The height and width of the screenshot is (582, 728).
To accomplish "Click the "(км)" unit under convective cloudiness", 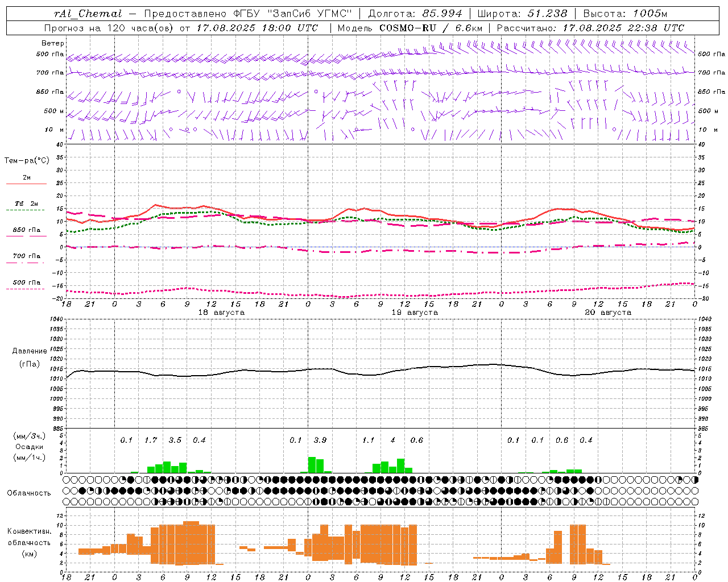I will (30, 554).
